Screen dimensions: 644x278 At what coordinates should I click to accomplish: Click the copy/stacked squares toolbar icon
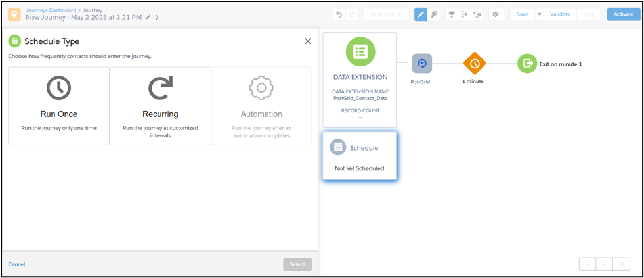point(433,14)
